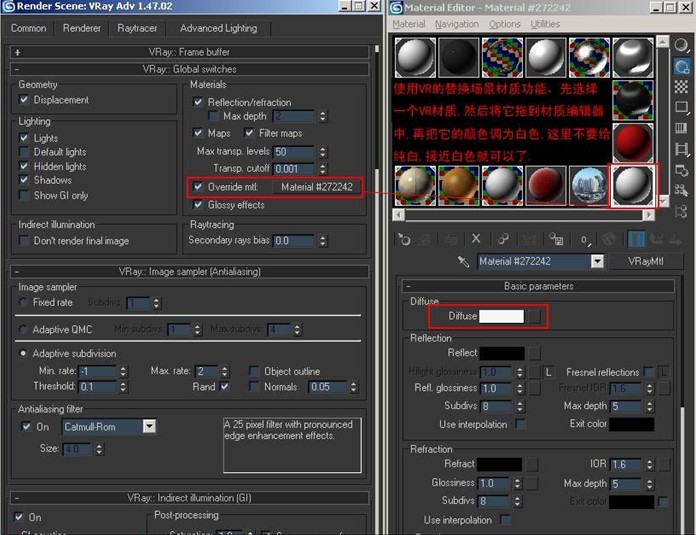Image resolution: width=696 pixels, height=535 pixels.
Task: Click the VRayMtl type button
Action: point(645,262)
